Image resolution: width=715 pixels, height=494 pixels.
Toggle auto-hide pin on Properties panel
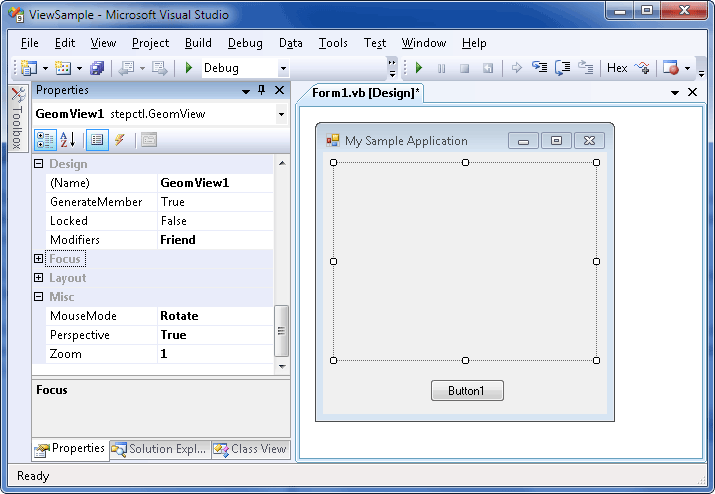pyautogui.click(x=262, y=91)
